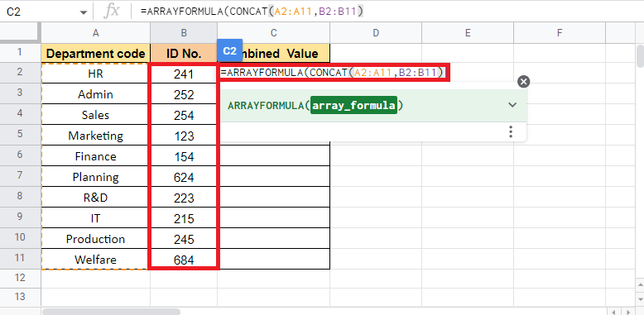The image size is (644, 315).
Task: Select the Finance cell
Action: click(x=96, y=156)
